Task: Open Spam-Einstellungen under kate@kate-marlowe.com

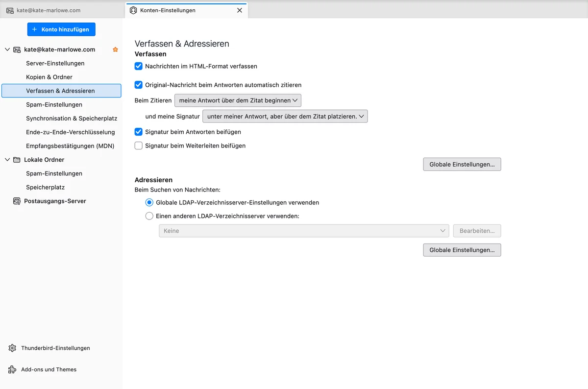Action: pos(54,104)
